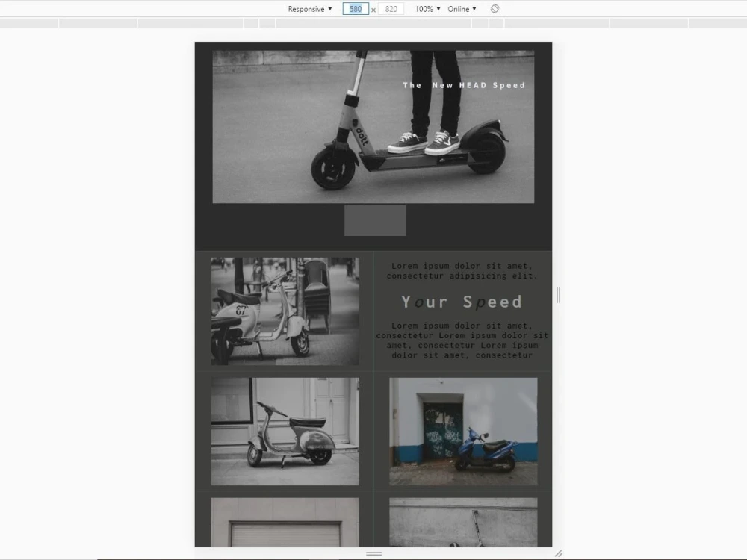The width and height of the screenshot is (747, 560).
Task: Click the bottom edge viewport resize handle
Action: [x=374, y=554]
